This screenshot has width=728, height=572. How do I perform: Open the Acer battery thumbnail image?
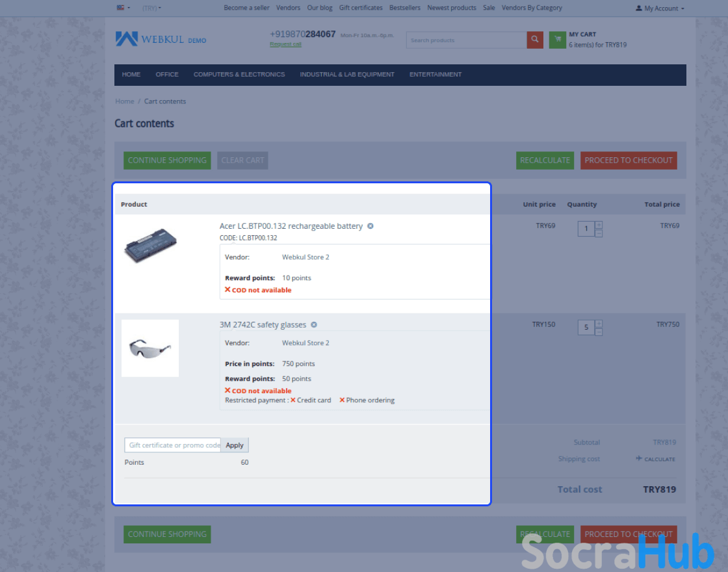coord(150,246)
